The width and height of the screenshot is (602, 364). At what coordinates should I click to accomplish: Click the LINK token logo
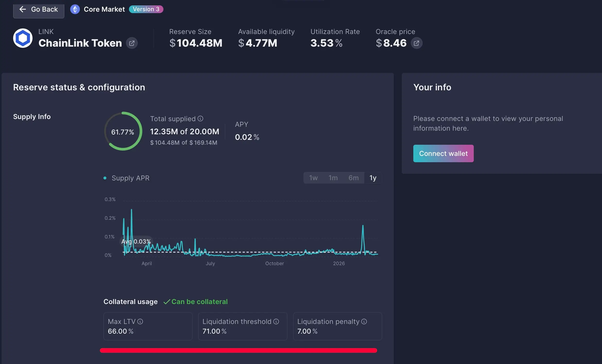23,38
